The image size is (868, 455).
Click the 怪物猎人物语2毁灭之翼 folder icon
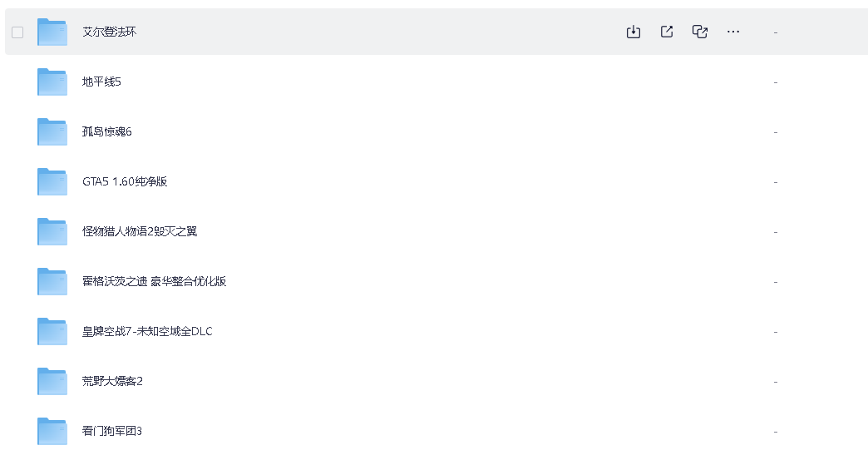[x=52, y=231]
